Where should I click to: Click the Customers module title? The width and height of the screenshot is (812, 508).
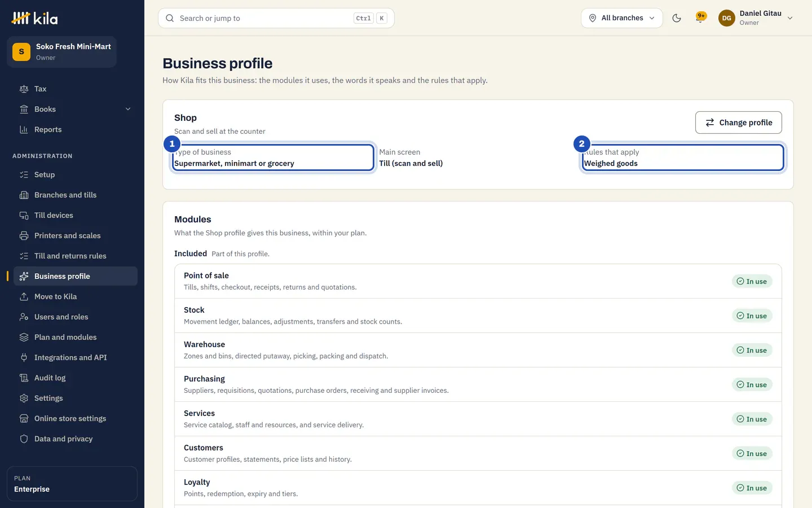pyautogui.click(x=204, y=448)
